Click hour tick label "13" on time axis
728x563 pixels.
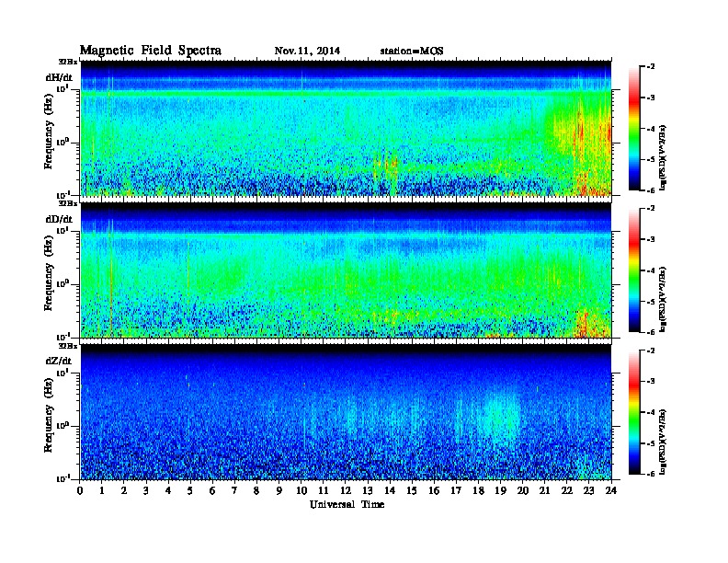(368, 491)
